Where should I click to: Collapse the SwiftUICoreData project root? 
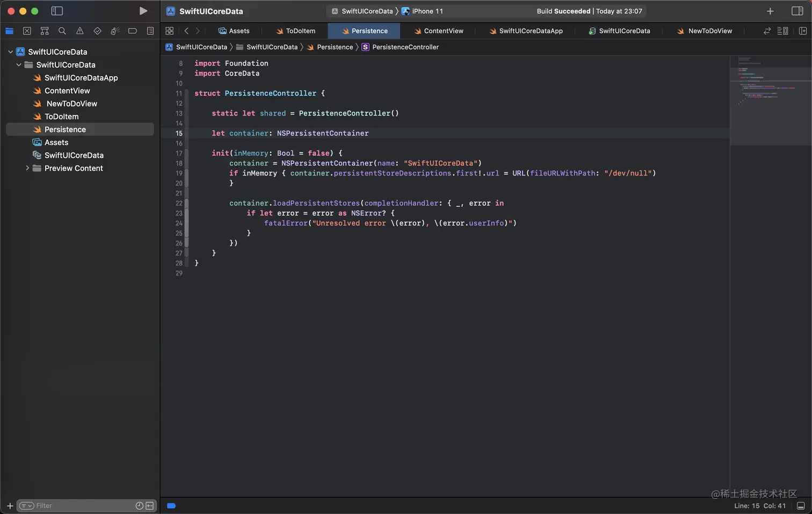tap(10, 52)
